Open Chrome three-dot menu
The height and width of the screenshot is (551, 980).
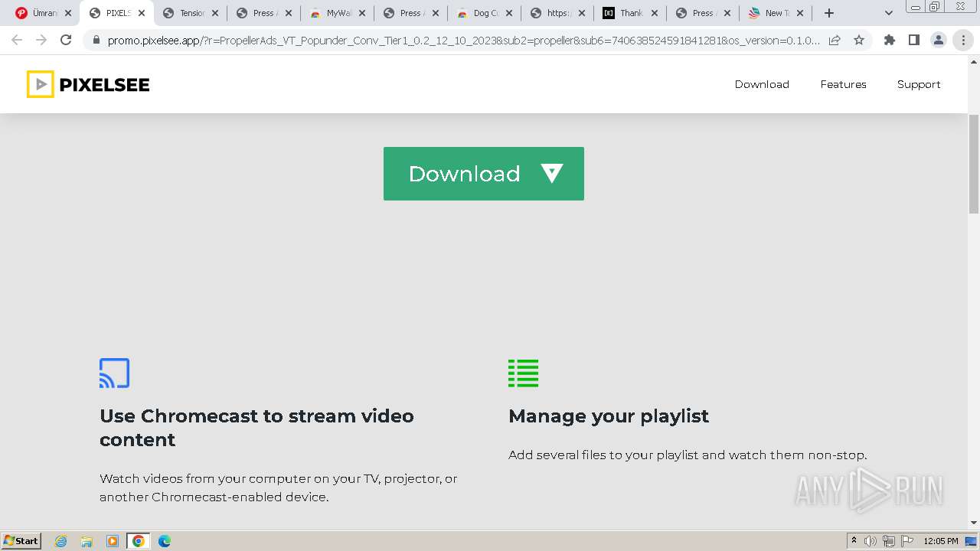click(x=963, y=40)
